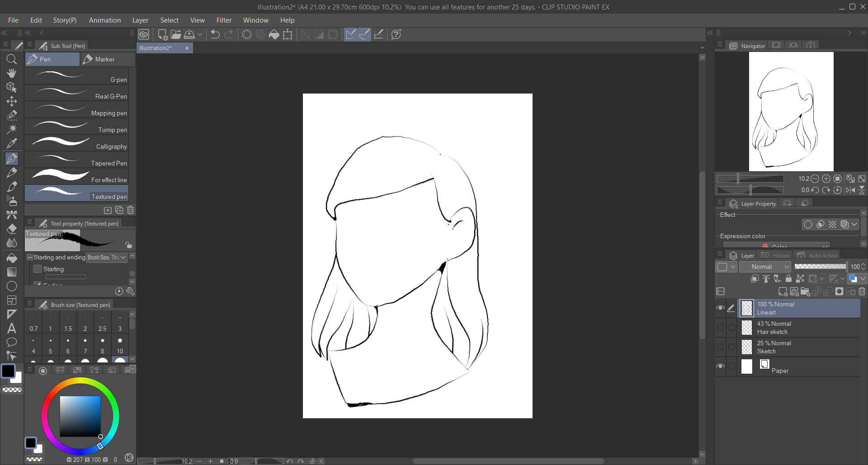This screenshot has height=465, width=868.
Task: Choose the Calligraphy pen preset
Action: [77, 143]
